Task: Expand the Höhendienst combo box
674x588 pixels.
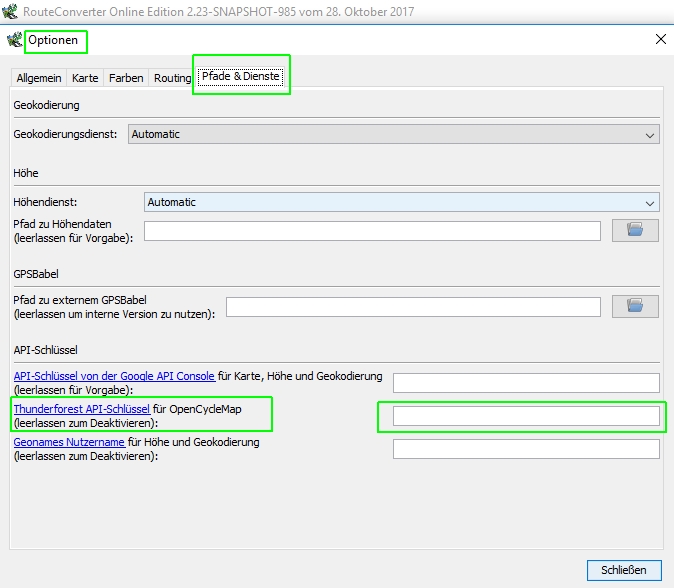Action: tap(401, 202)
